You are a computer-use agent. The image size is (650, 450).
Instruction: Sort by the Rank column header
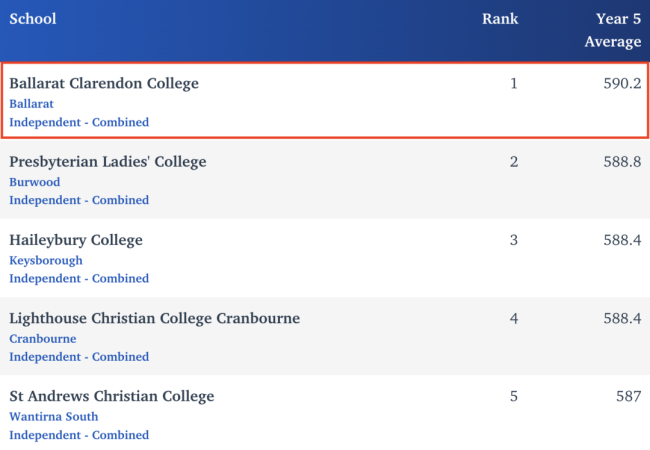pos(500,19)
